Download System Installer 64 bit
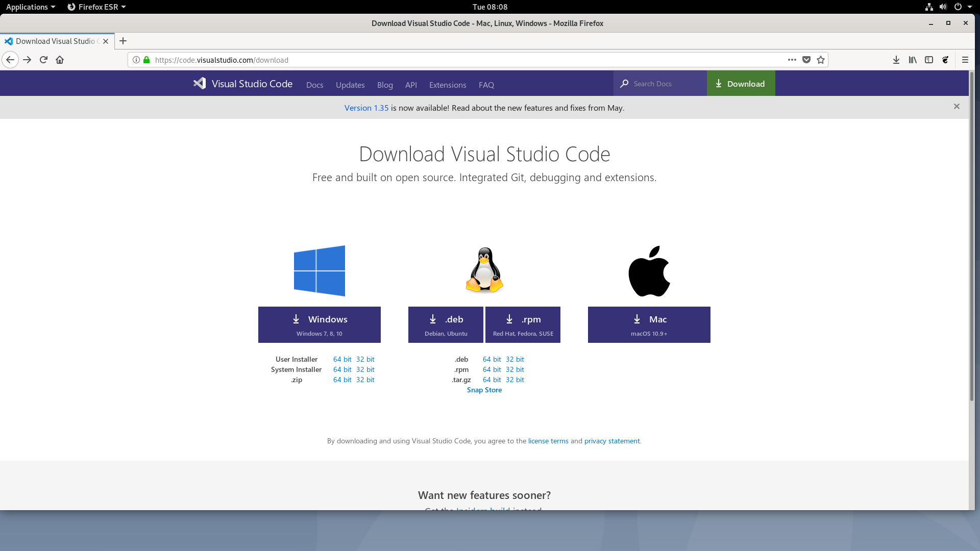The width and height of the screenshot is (980, 551). pos(342,369)
